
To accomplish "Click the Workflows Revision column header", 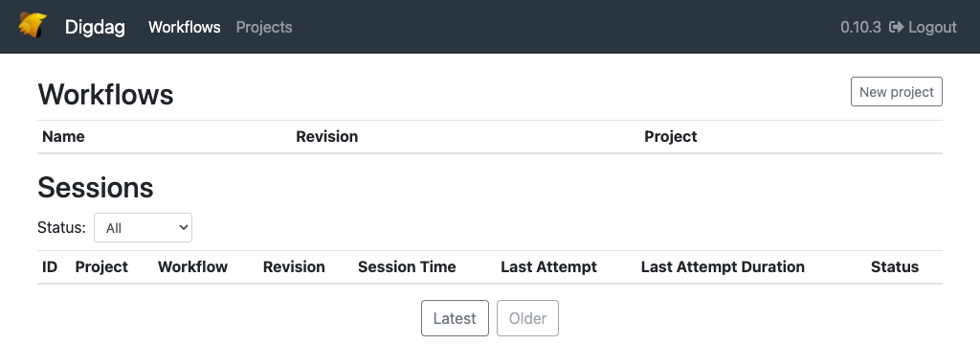I will tap(327, 136).
